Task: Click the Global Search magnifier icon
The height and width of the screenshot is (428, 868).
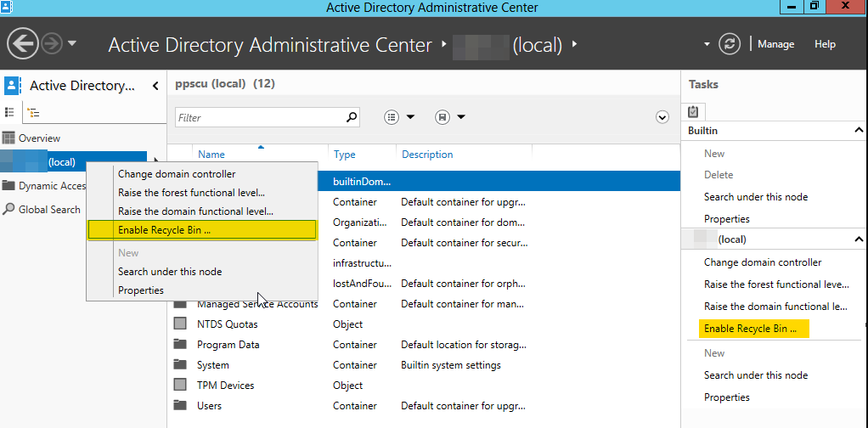Action: click(x=8, y=209)
